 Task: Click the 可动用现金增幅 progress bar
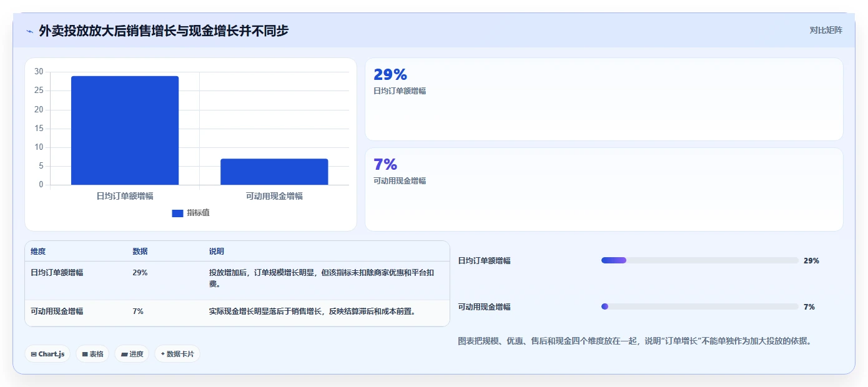point(700,306)
